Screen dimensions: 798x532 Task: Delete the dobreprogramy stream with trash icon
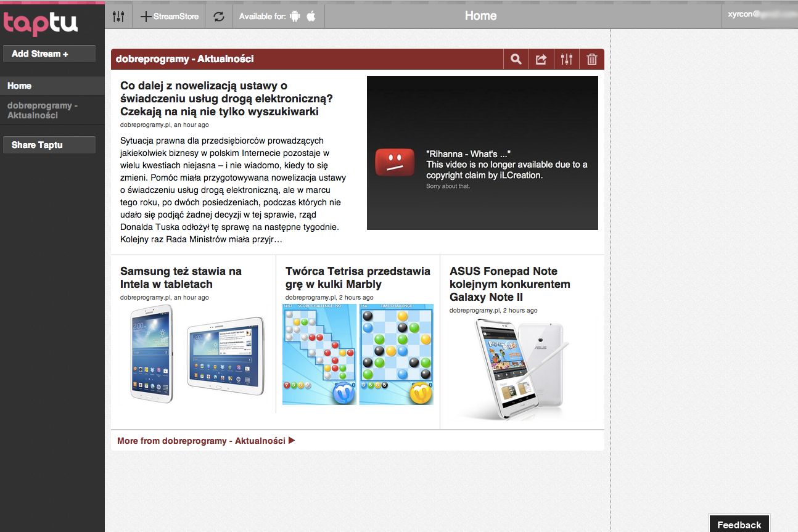tap(592, 59)
